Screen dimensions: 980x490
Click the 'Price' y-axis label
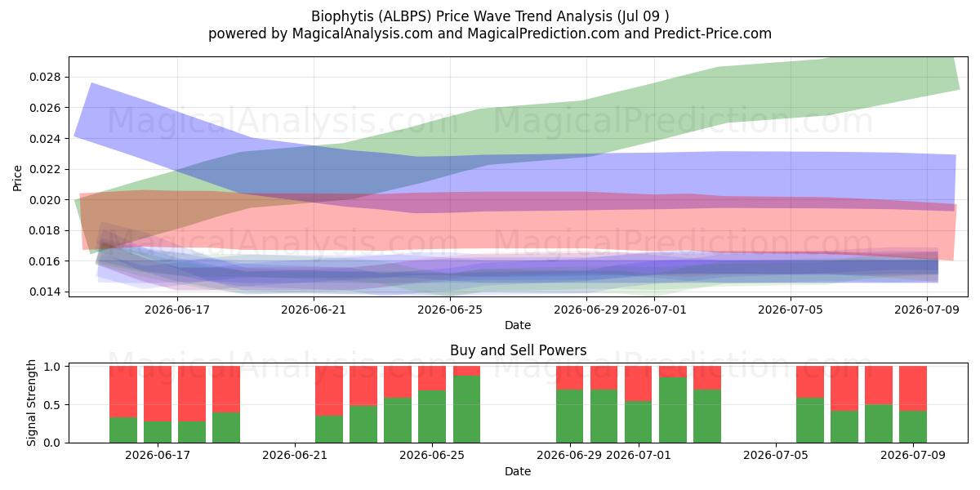tap(18, 177)
